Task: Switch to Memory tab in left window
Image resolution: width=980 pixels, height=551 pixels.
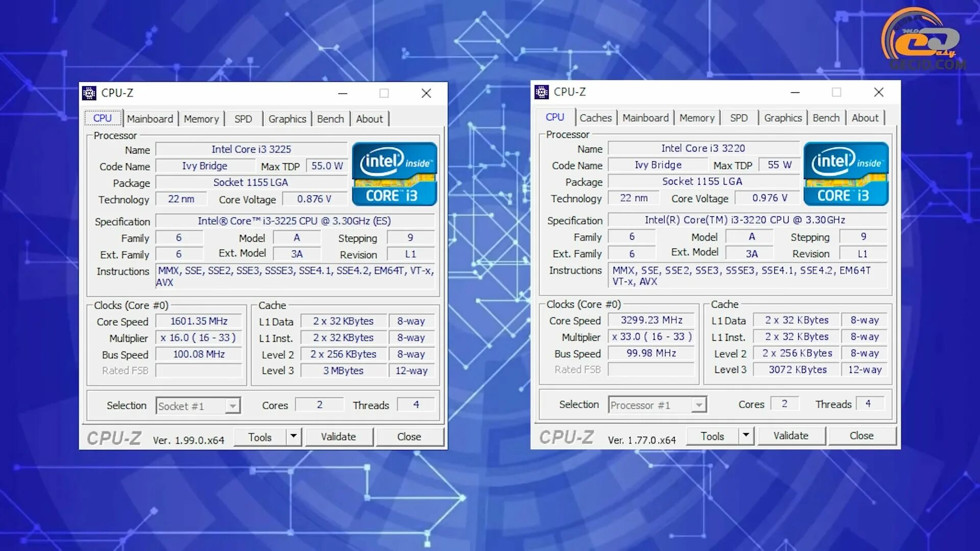Action: pos(201,119)
